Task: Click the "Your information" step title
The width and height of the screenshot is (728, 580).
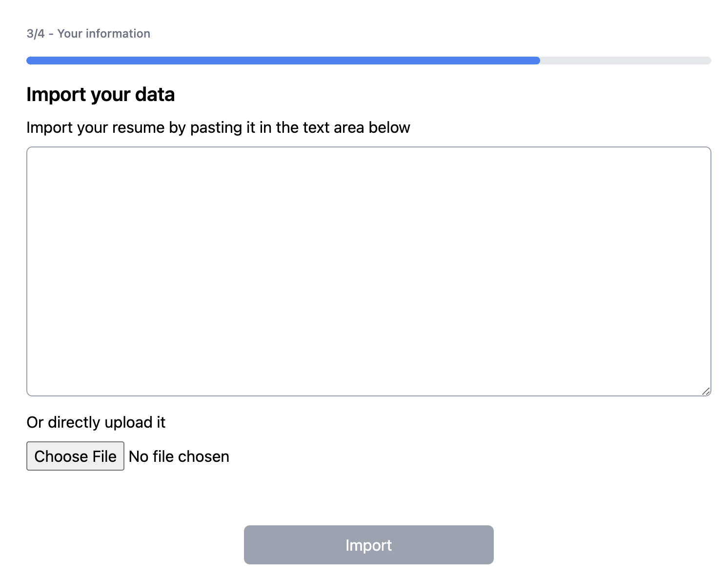Action: [104, 34]
